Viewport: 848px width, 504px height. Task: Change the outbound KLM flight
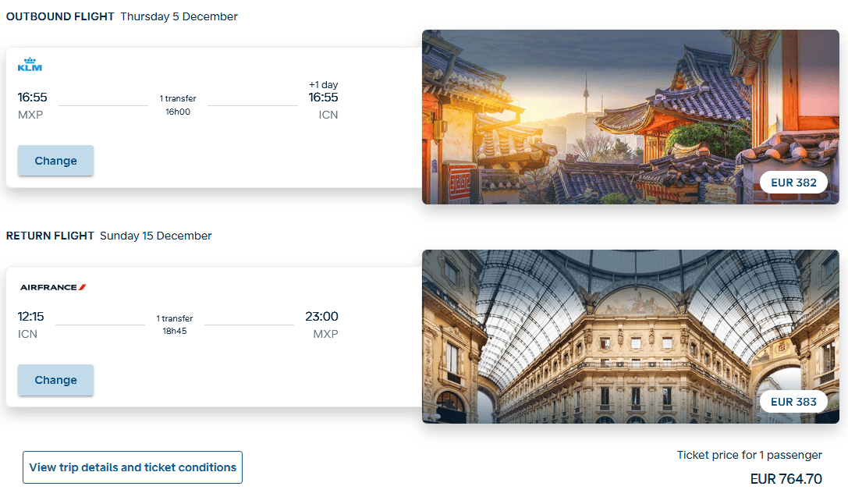pyautogui.click(x=55, y=161)
